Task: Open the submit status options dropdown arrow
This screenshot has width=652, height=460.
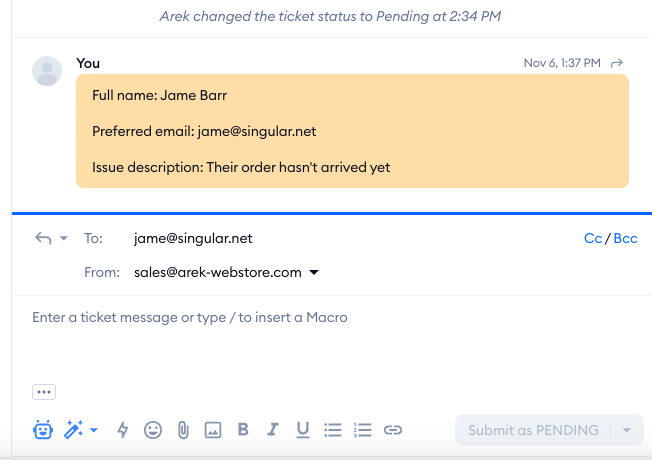Action: 626,430
